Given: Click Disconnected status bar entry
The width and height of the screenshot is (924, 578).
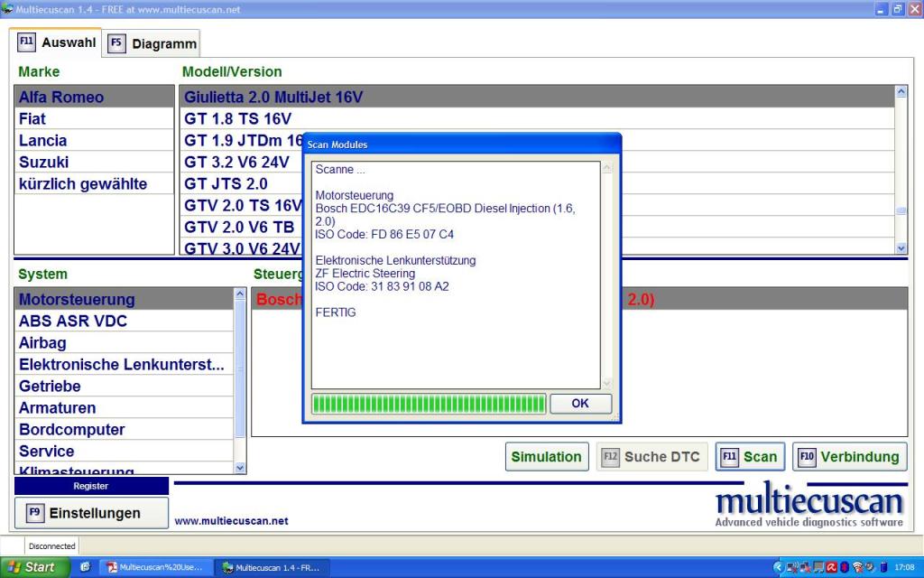Looking at the screenshot, I should pyautogui.click(x=51, y=546).
